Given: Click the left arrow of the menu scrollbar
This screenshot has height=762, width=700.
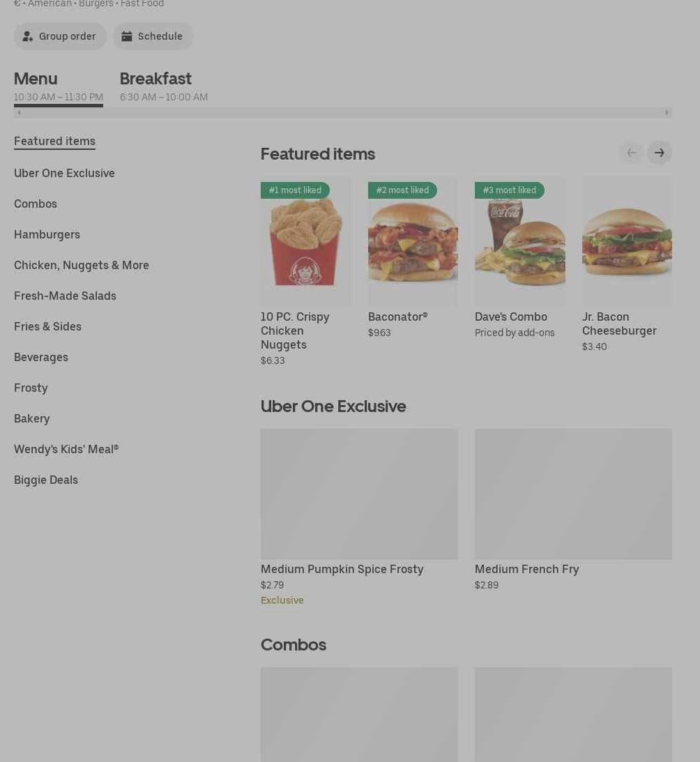Looking at the screenshot, I should coord(19,113).
